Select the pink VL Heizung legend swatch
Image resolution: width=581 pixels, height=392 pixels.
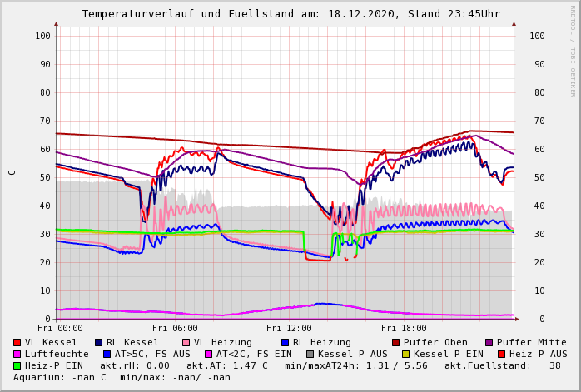point(186,342)
